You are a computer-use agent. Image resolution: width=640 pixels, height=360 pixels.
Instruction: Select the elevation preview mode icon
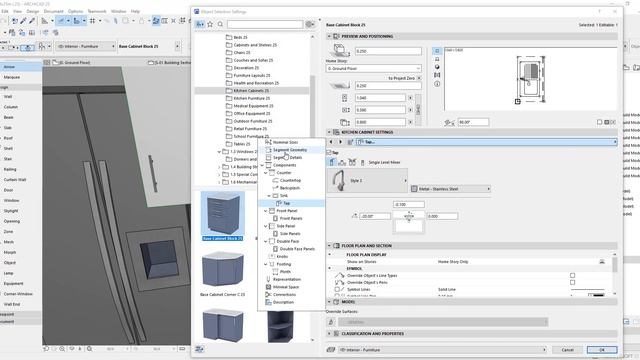437,59
